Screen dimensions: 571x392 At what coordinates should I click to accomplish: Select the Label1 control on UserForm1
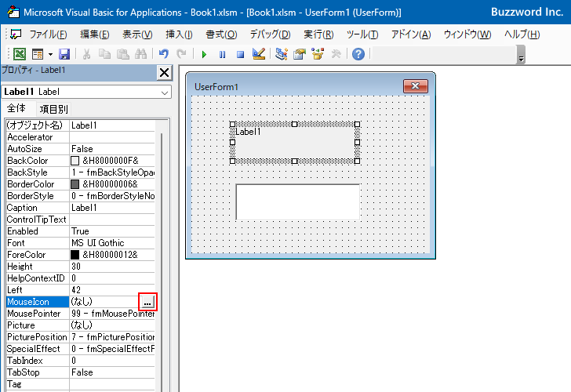(x=295, y=143)
